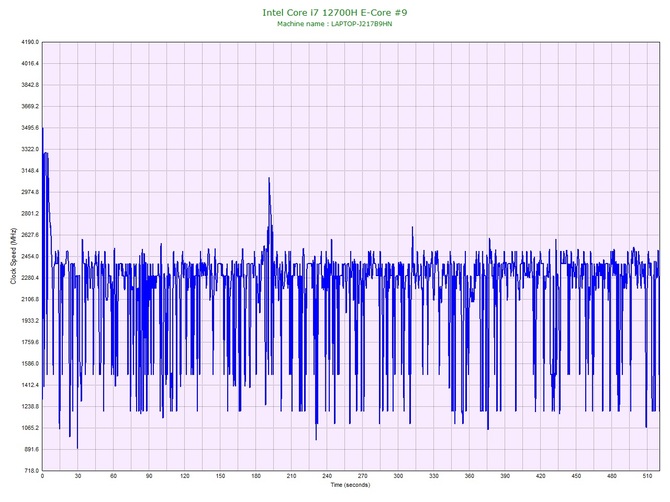Select the 2627.6 y-axis value
This screenshot has height=502, width=670.
(30, 235)
